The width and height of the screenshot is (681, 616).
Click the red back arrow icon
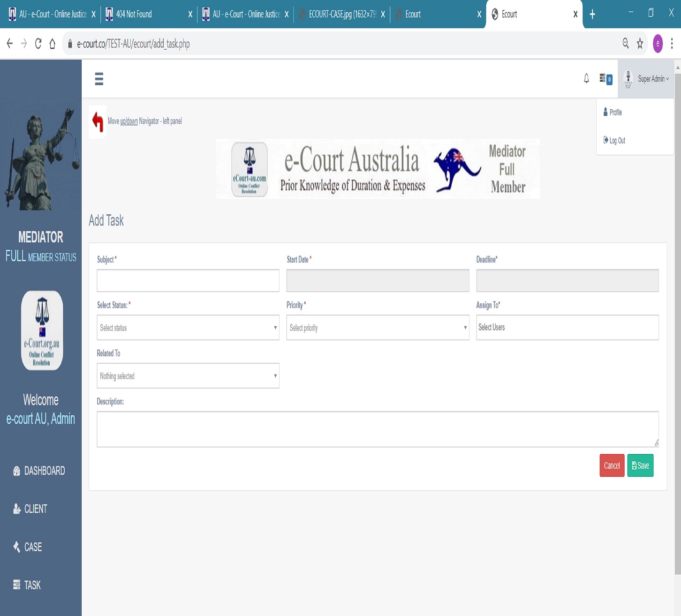click(98, 121)
